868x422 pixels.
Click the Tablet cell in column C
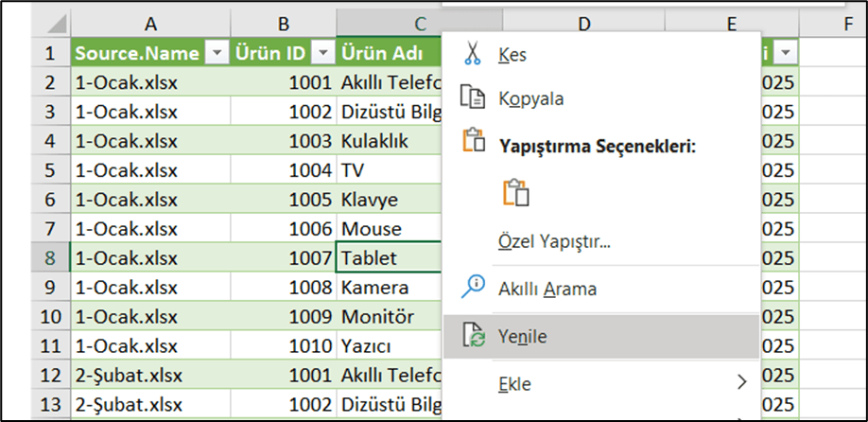(390, 258)
